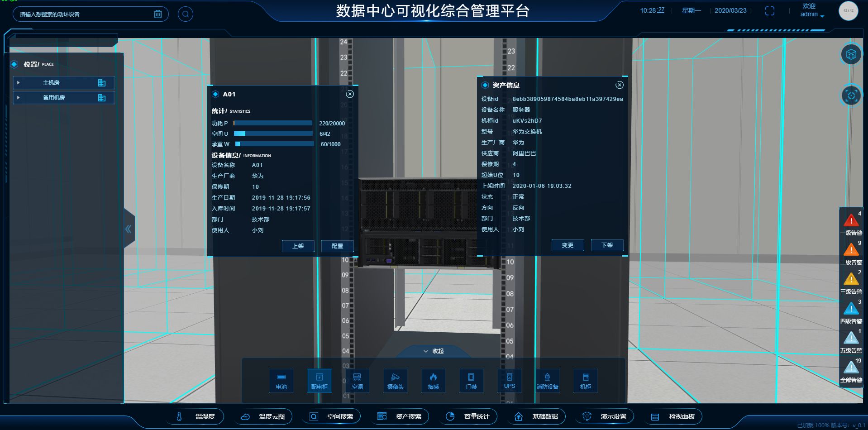Select the 摄像头 camera device icon
This screenshot has height=430, width=868.
pos(395,380)
